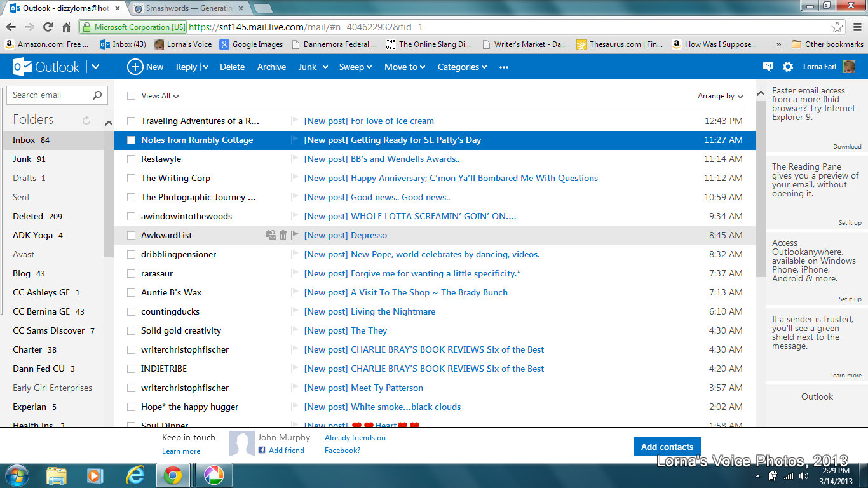868x488 pixels.
Task: Bookmark page with the star icon
Action: [x=837, y=27]
